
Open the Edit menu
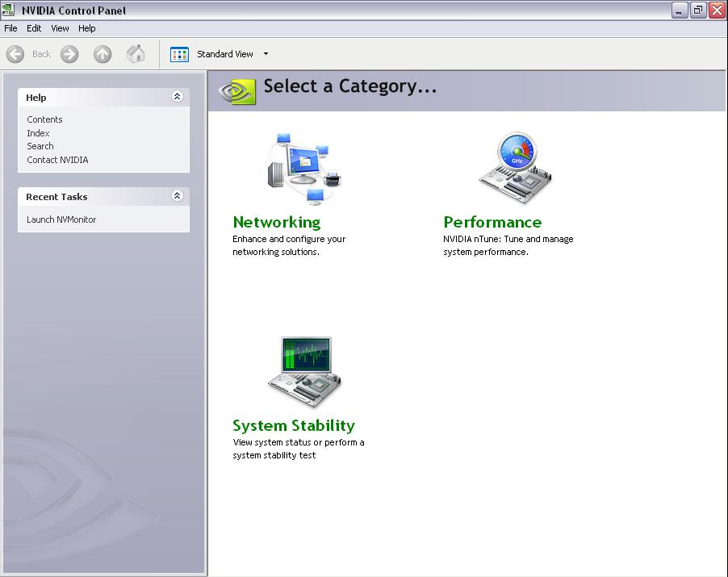(34, 28)
